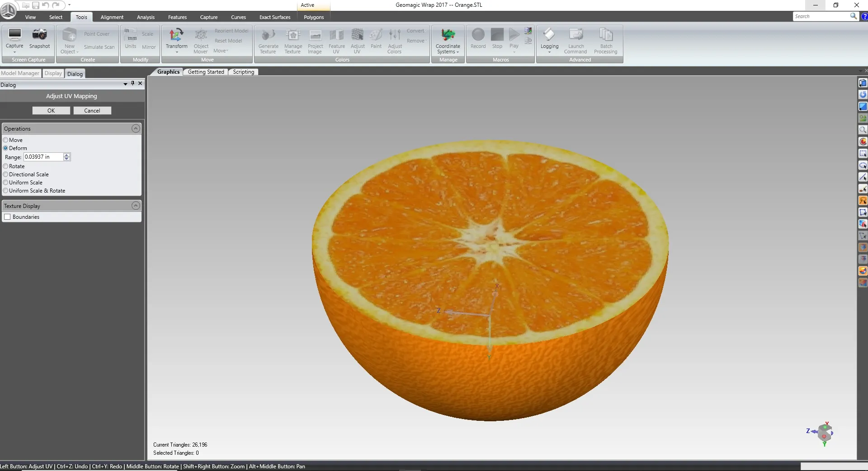Open the Object Mover tool

point(200,41)
